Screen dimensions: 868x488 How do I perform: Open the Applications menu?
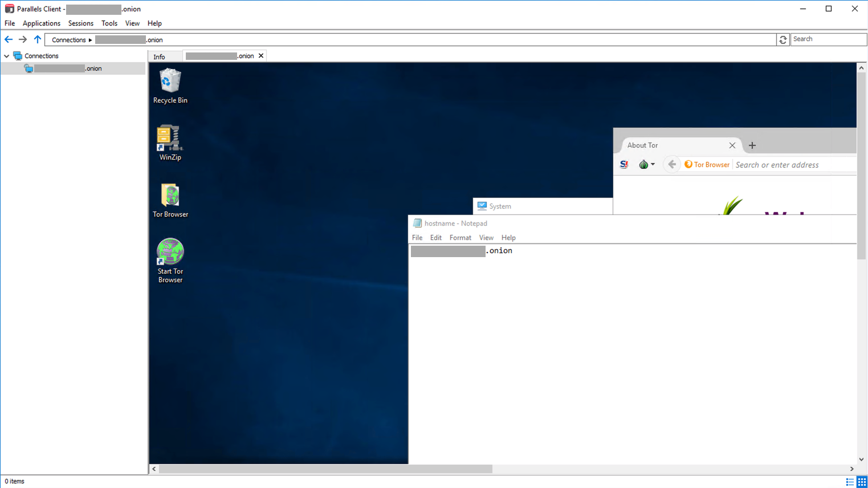[42, 23]
